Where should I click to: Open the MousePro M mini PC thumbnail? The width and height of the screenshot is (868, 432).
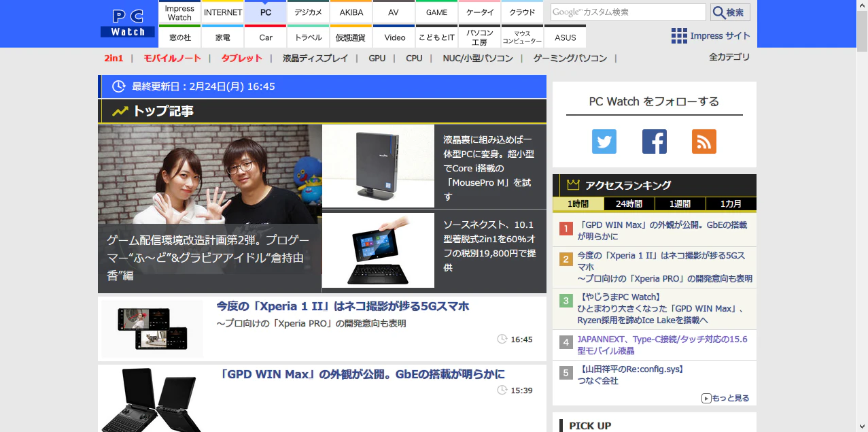(378, 166)
